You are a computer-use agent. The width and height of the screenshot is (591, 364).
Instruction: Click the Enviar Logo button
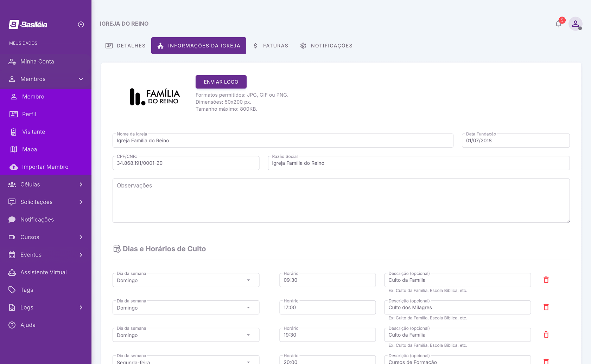pyautogui.click(x=221, y=82)
